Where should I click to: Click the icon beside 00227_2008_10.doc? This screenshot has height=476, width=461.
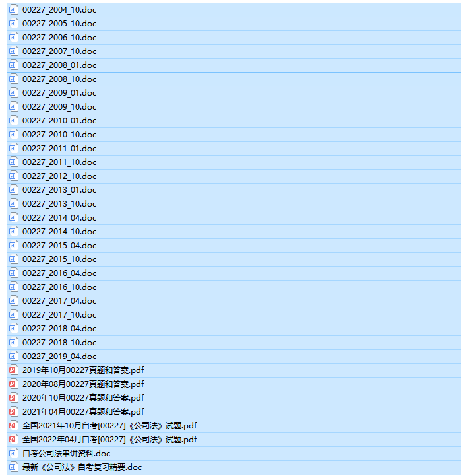click(13, 79)
